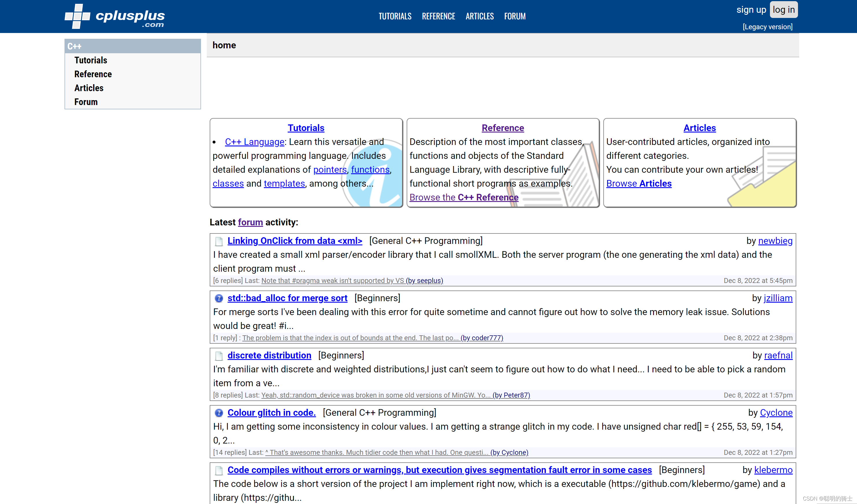The width and height of the screenshot is (857, 504).
Task: Open the C++ Language tutorial link
Action: click(254, 142)
